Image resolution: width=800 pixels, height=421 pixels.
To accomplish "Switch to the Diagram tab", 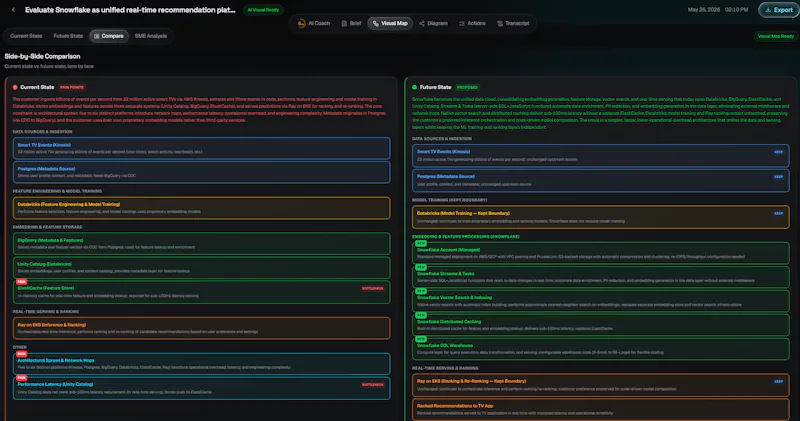I will click(x=433, y=23).
